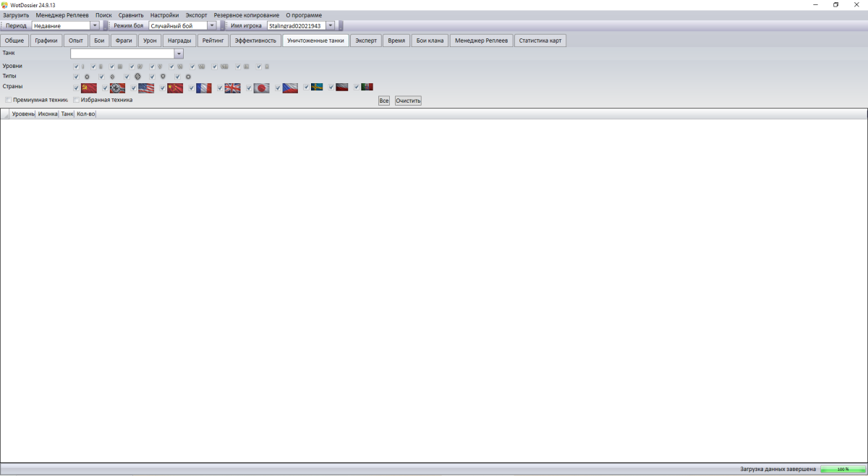The width and height of the screenshot is (868, 476).
Task: Open the Танк filter dropdown
Action: tap(179, 54)
